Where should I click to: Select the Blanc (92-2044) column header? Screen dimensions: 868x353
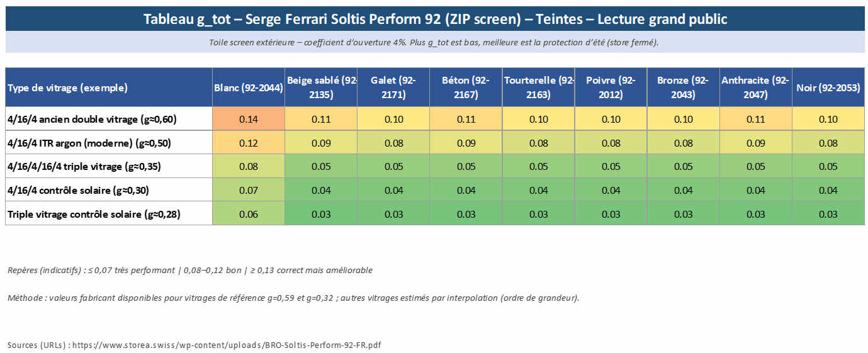(x=249, y=87)
